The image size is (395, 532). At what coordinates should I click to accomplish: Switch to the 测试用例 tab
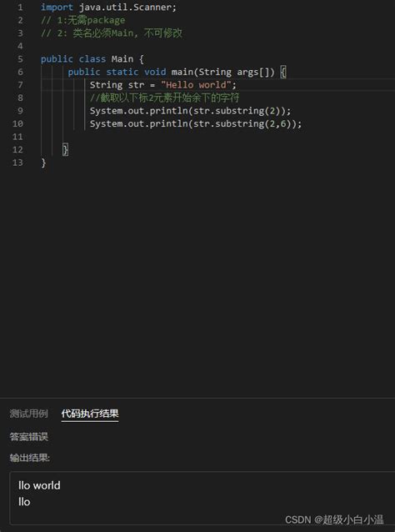pyautogui.click(x=29, y=414)
